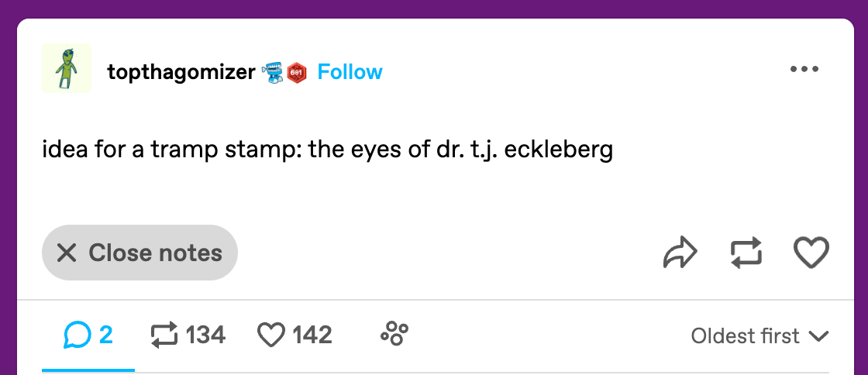Reblog the post with the reblog icon
Viewport: 868px width, 375px height.
coord(746,253)
